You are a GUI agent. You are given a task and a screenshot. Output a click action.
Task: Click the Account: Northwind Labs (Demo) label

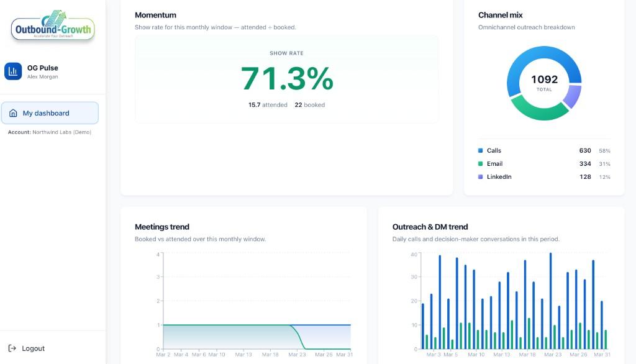[x=50, y=132]
